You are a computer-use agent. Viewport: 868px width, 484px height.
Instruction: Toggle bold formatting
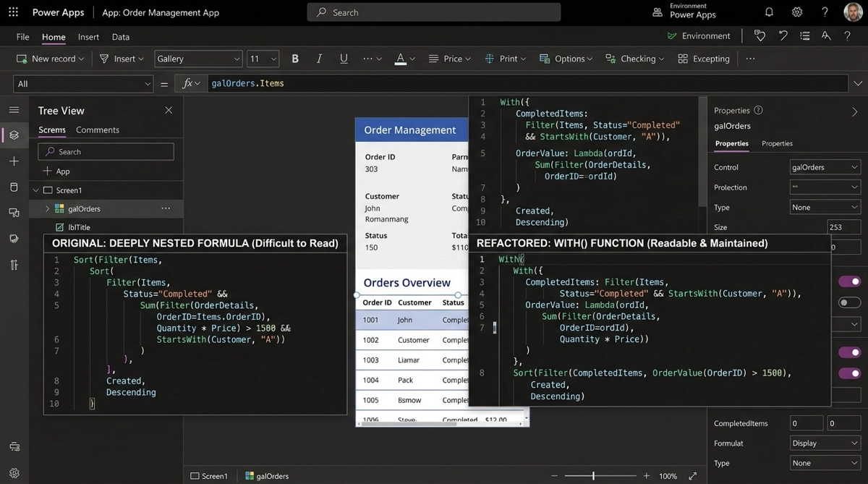(295, 59)
